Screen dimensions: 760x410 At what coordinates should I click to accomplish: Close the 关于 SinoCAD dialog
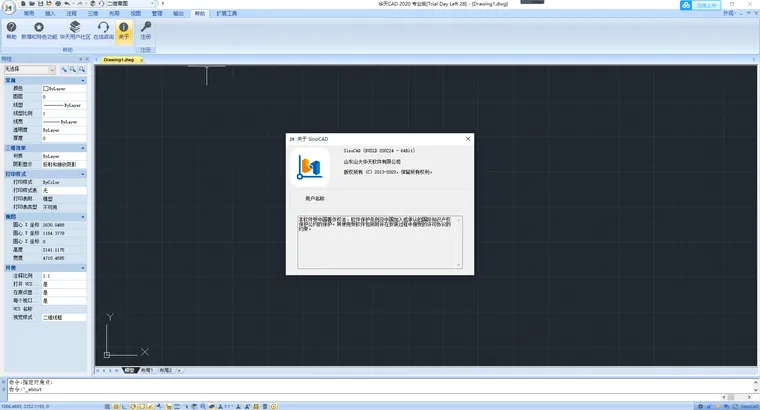pos(468,139)
